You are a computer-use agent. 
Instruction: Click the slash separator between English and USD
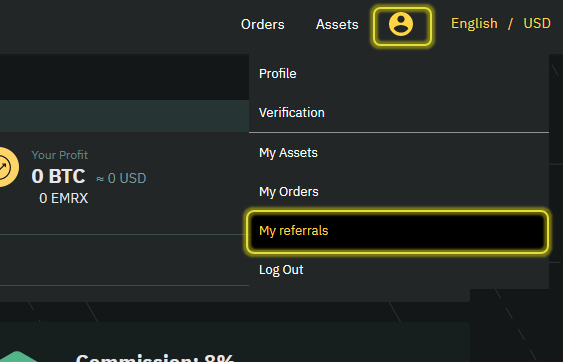point(510,24)
